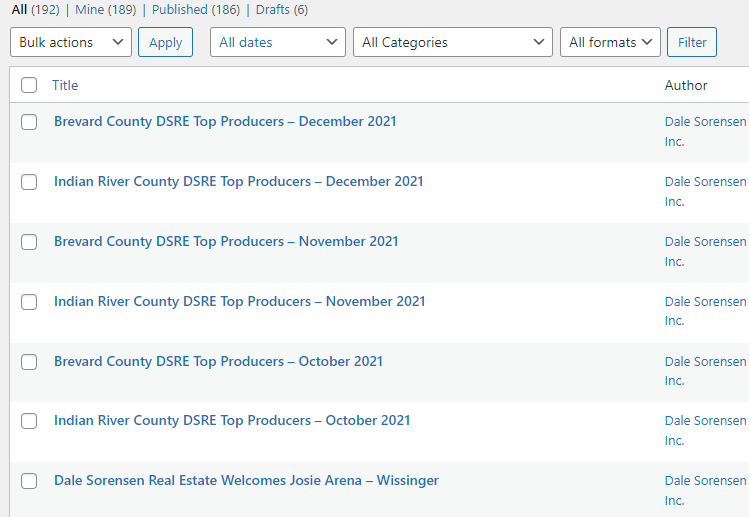Open Brevard County DSRE Top Producers – November 2021
749x517 pixels.
point(226,241)
